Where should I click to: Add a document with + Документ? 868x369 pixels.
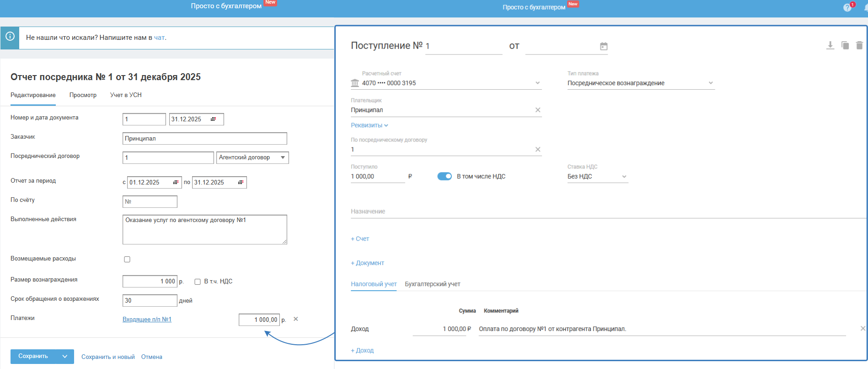point(367,263)
